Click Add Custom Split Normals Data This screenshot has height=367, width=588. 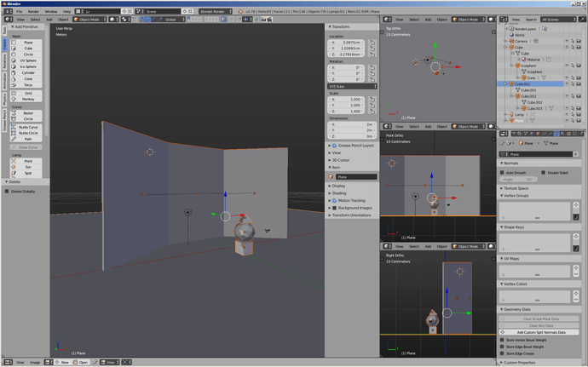pos(540,332)
